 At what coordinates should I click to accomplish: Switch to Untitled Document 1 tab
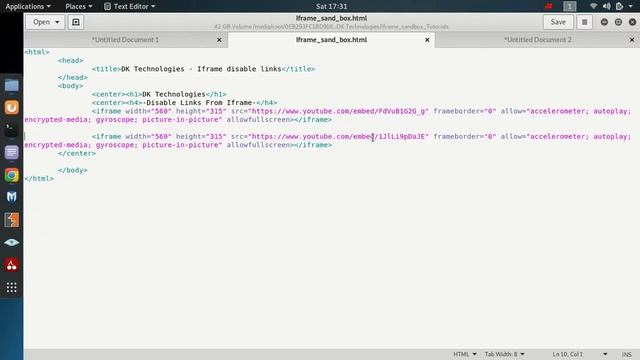125,40
